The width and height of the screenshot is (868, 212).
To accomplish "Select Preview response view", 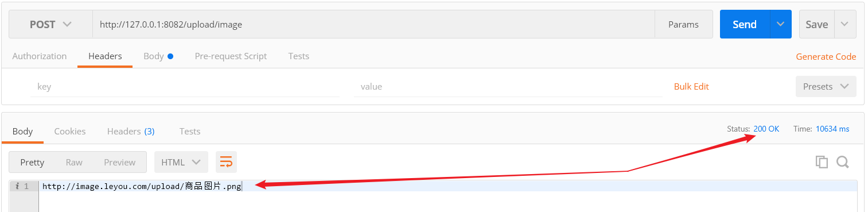I will [x=120, y=162].
